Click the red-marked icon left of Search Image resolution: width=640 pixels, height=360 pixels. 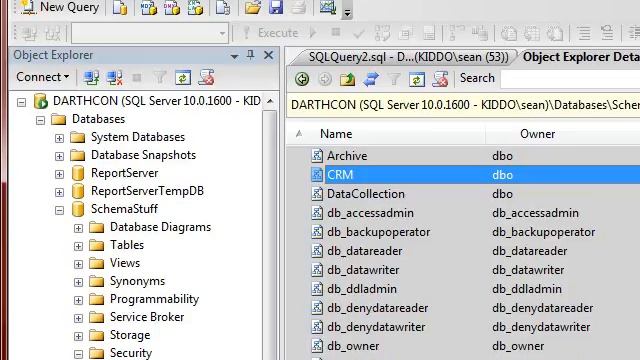click(x=440, y=79)
